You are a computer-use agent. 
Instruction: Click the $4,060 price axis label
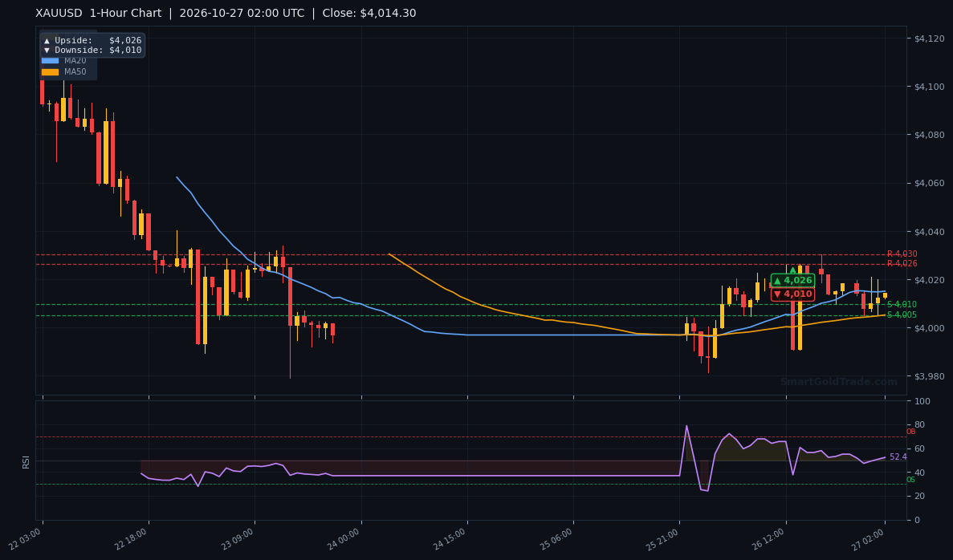point(929,184)
